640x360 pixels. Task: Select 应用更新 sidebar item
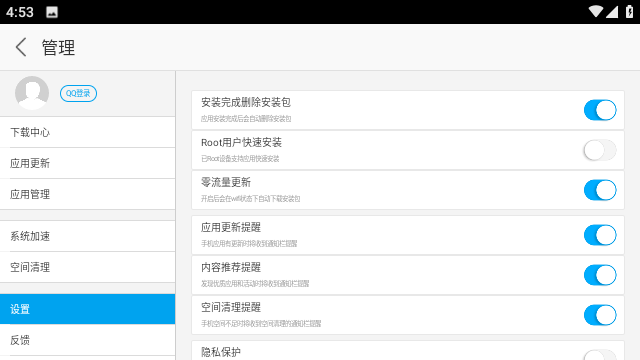(x=87, y=163)
